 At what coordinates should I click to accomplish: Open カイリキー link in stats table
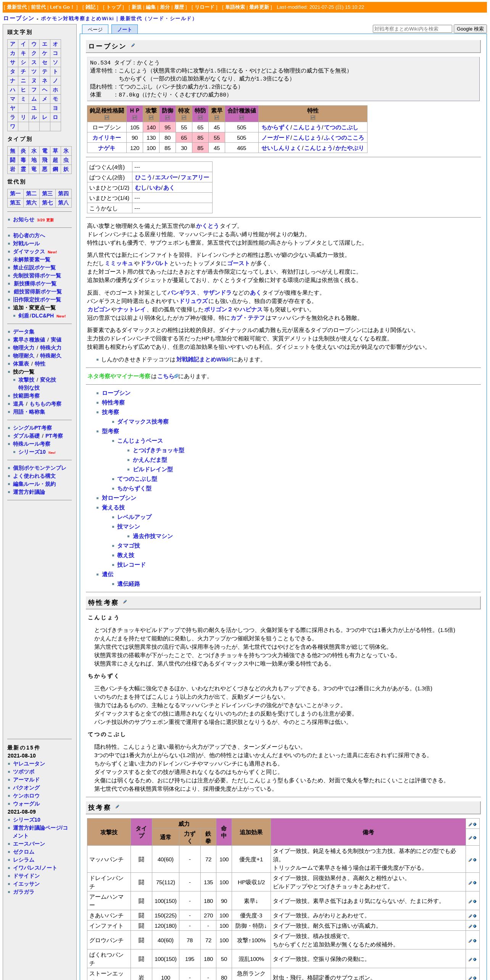coord(107,138)
